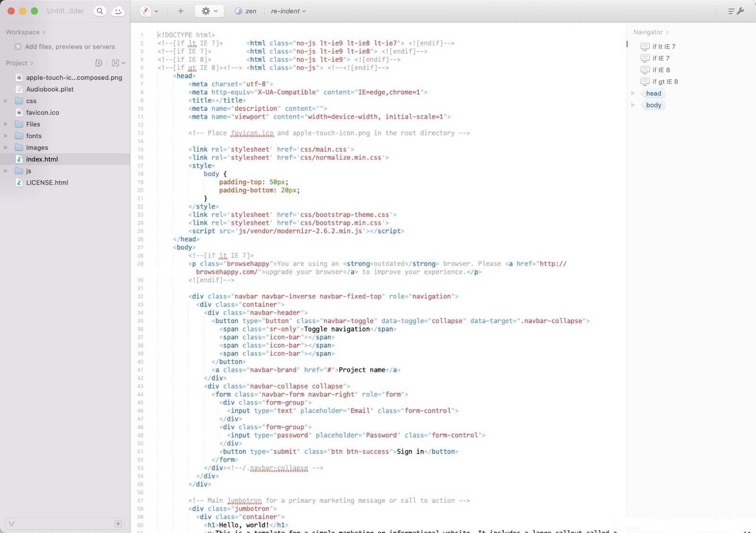Click the star icon beside Add files
Screen dimensions: 756x533
coord(18,47)
